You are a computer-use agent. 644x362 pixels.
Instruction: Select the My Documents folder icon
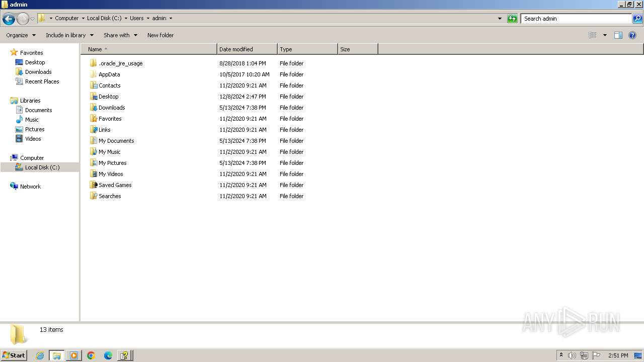coord(93,141)
